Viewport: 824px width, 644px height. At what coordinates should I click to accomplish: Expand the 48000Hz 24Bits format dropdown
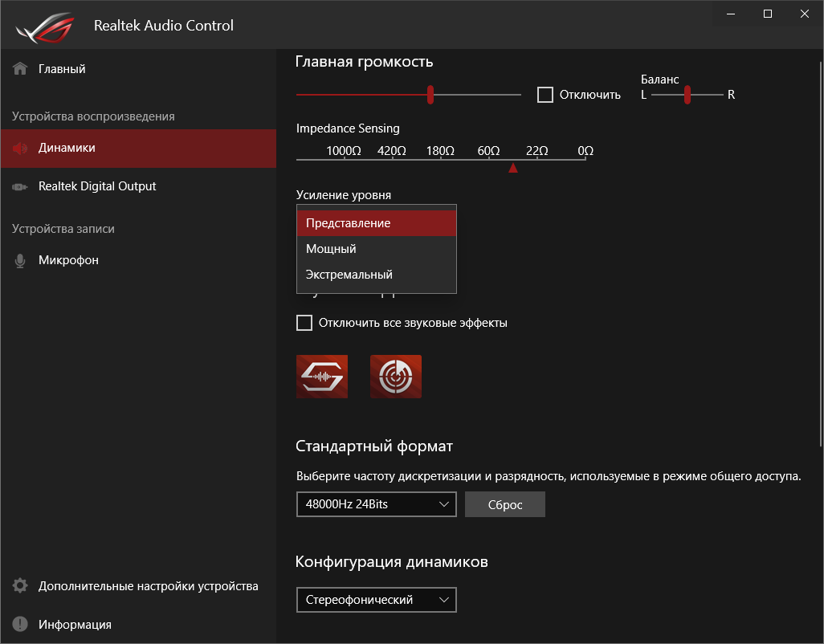pyautogui.click(x=376, y=504)
